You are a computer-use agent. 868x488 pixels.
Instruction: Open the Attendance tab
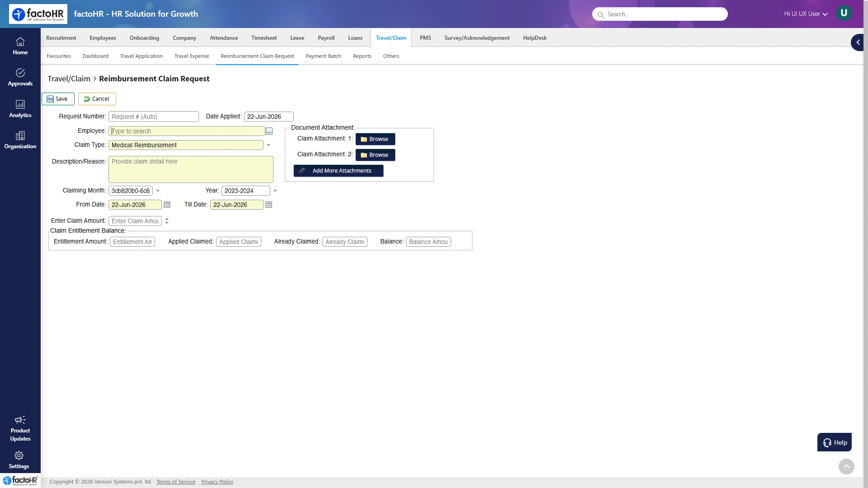click(224, 38)
